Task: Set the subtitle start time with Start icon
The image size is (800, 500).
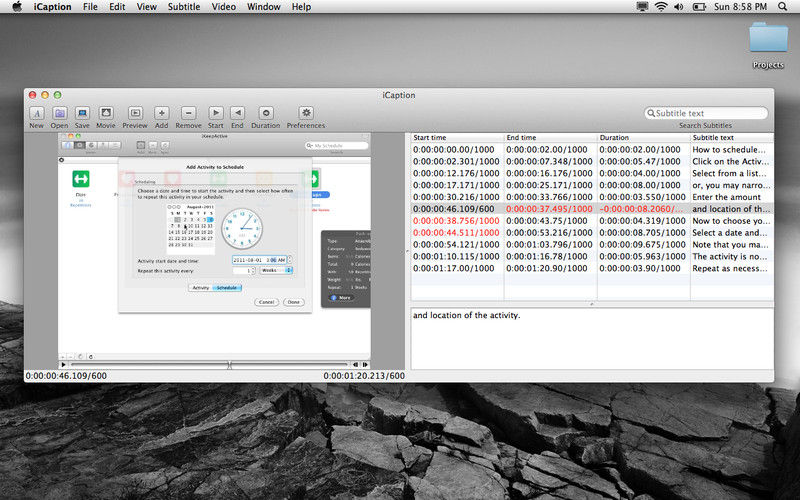Action: point(216,113)
